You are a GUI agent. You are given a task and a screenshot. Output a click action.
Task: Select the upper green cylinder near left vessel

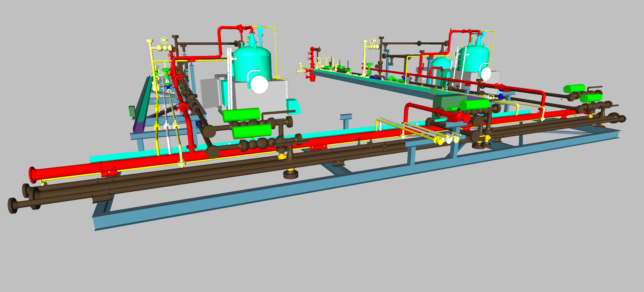click(x=241, y=115)
